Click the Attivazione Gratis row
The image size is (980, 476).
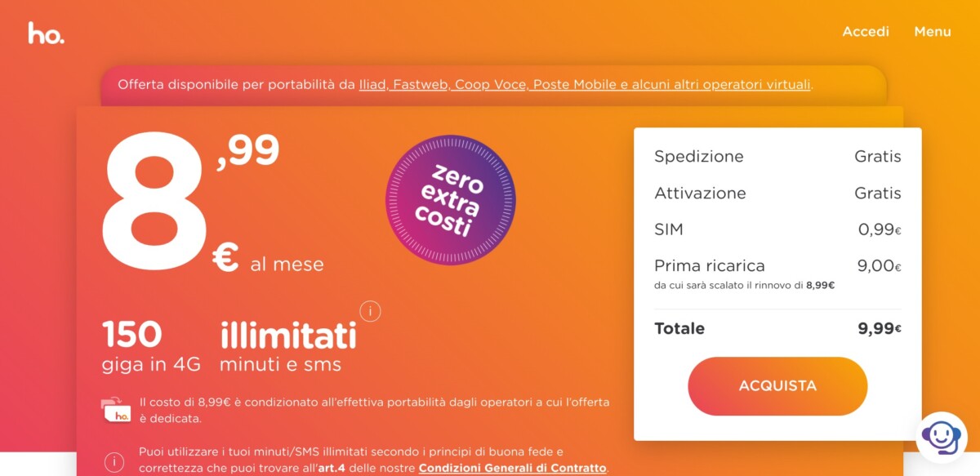tap(777, 193)
